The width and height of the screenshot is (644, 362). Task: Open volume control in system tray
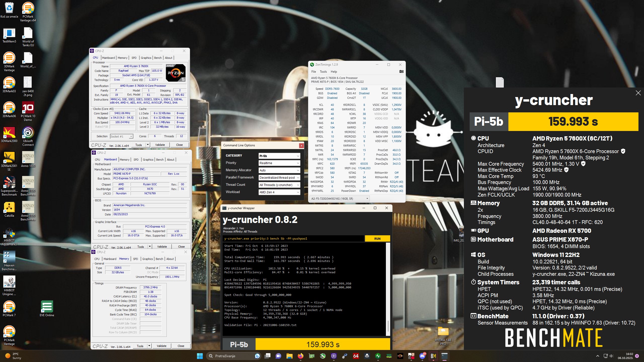pyautogui.click(x=612, y=356)
